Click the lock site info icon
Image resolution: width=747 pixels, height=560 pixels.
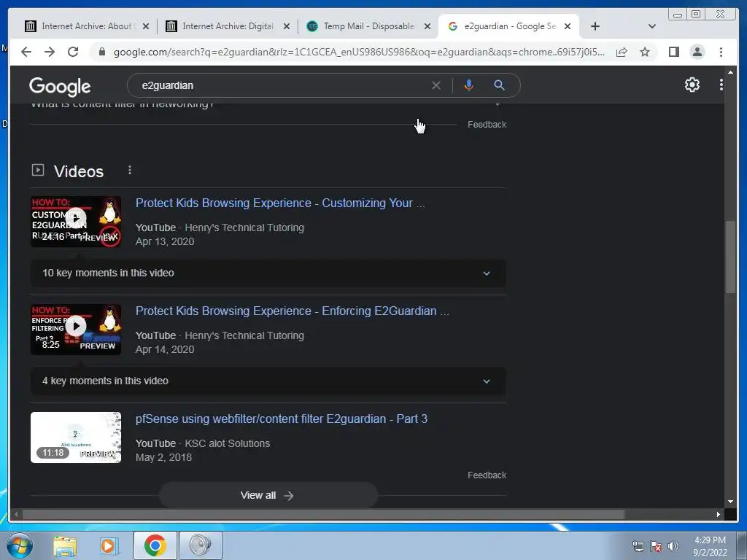(101, 52)
